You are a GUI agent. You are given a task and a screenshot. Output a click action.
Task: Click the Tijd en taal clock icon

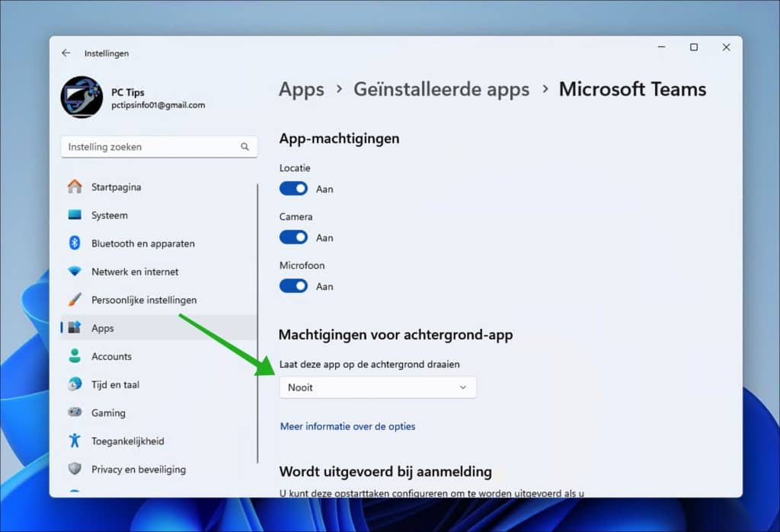coord(75,384)
